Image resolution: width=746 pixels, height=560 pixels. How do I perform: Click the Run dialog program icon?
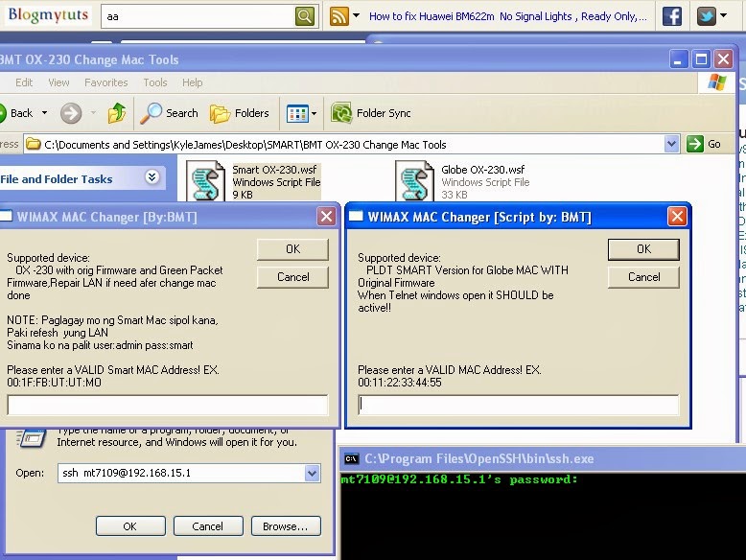(32, 437)
